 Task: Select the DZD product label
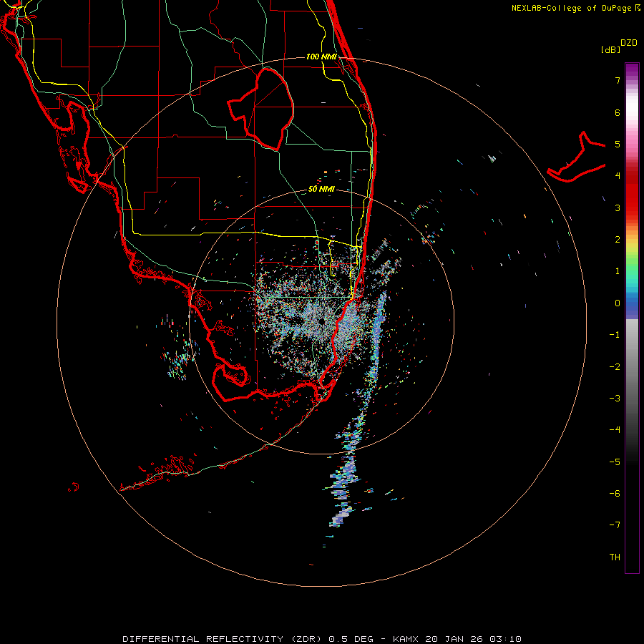pos(629,43)
